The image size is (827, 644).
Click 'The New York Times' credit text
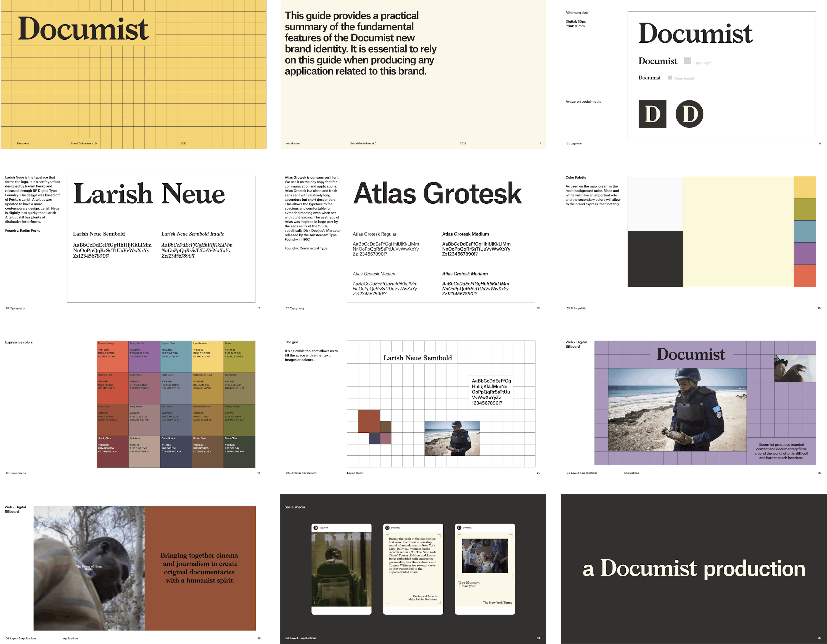(497, 602)
